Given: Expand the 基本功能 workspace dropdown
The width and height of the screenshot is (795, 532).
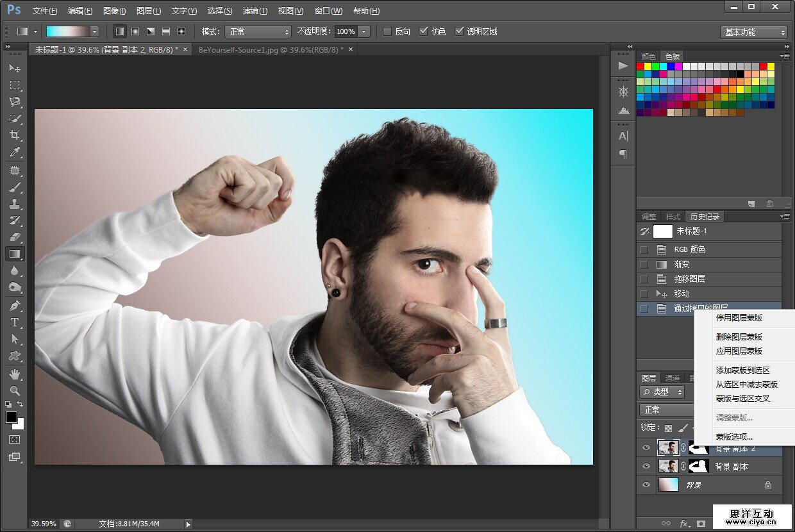Looking at the screenshot, I should pos(753,32).
